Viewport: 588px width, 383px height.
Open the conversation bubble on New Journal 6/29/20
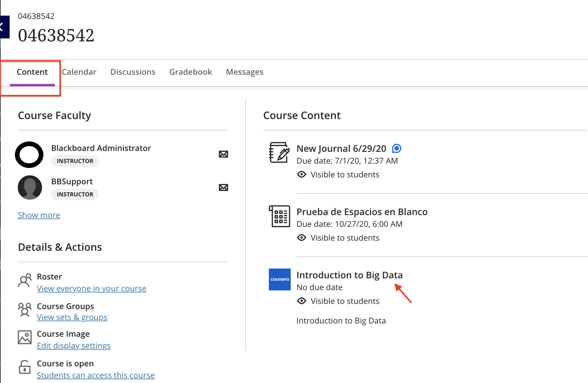click(397, 148)
